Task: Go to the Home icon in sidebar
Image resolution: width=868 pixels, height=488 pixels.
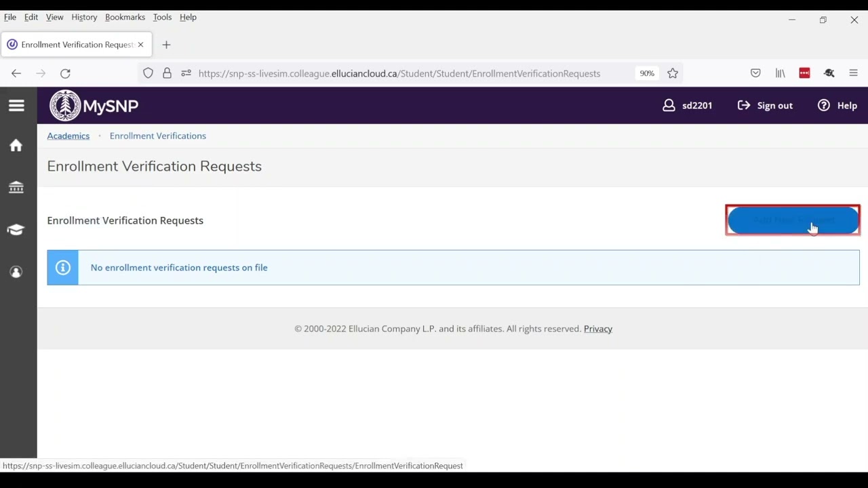Action: [x=16, y=146]
